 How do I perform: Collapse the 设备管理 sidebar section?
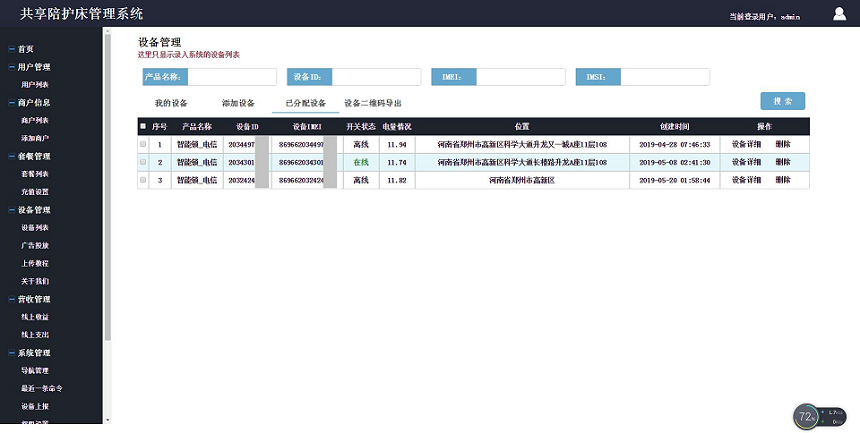11,210
